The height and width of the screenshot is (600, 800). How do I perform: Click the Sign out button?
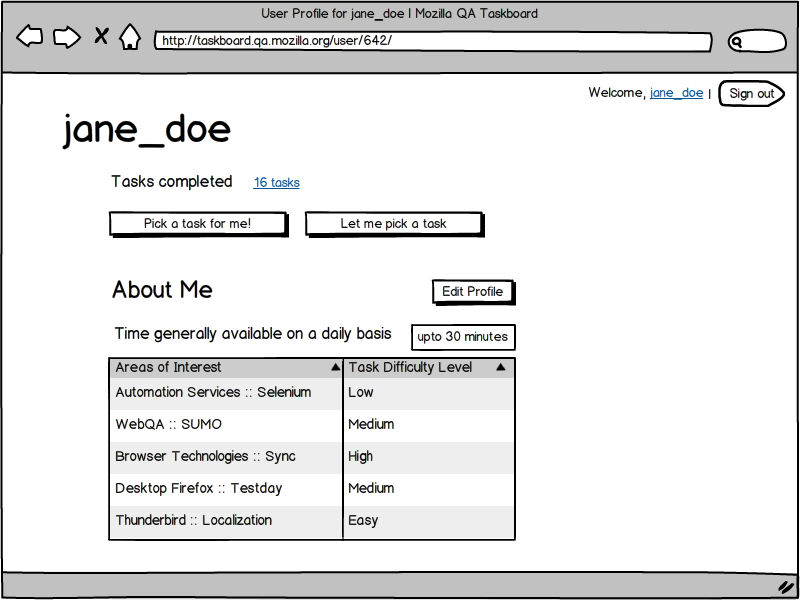pyautogui.click(x=752, y=93)
